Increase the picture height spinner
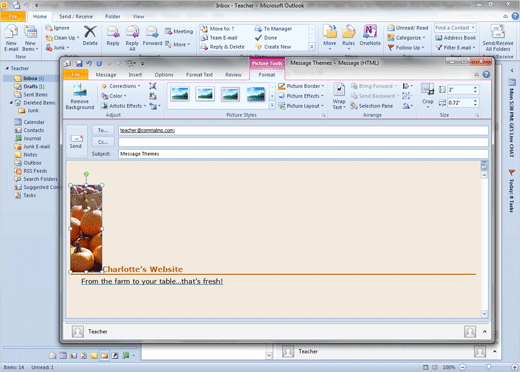This screenshot has width=520, height=372. click(475, 88)
